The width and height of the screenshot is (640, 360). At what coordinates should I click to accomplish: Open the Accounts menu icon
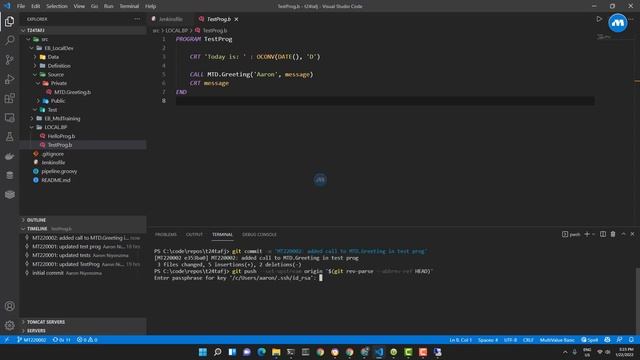click(x=9, y=306)
